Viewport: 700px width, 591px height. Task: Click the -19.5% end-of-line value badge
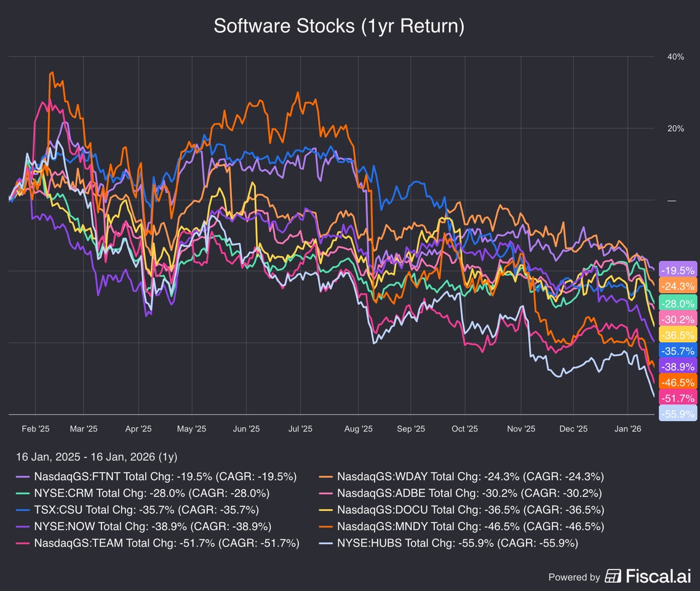(x=677, y=270)
